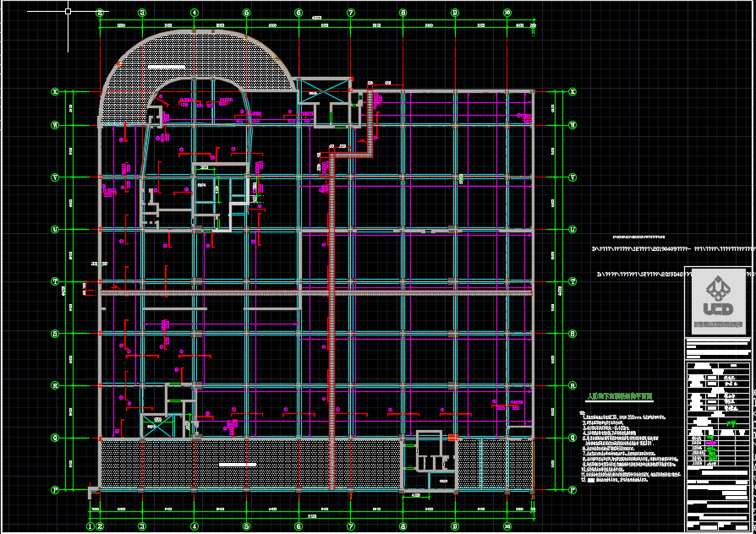Click axis bubble 10 below the plan
The image size is (756, 534).
coord(507,526)
